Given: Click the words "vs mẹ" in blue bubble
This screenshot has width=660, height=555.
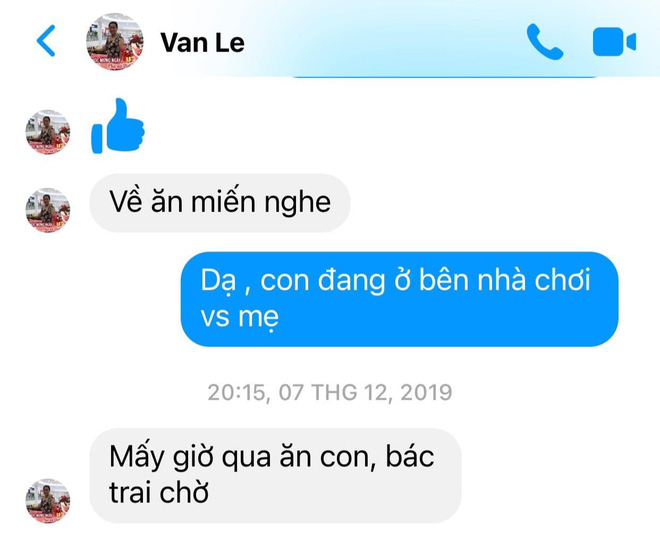Looking at the screenshot, I should 240,318.
